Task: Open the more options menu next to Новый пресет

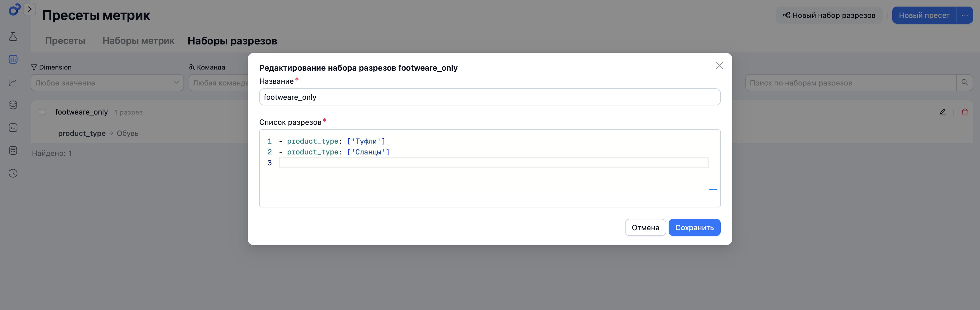Action: (965, 15)
